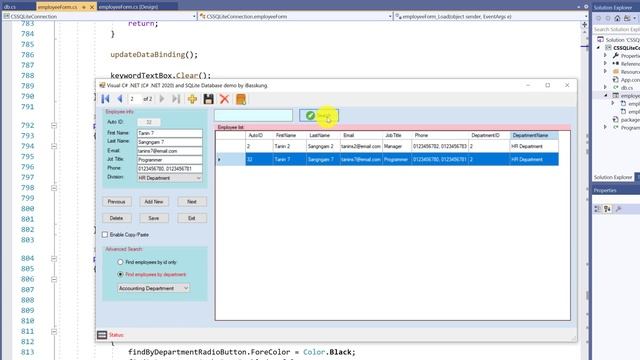640x360 pixels.
Task: Click the Next button
Action: pyautogui.click(x=192, y=202)
